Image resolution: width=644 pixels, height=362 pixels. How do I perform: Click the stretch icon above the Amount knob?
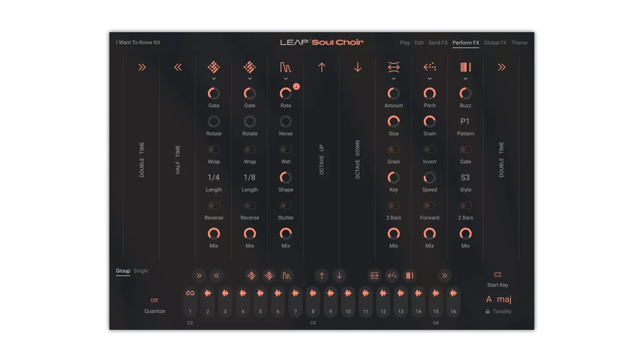(394, 67)
